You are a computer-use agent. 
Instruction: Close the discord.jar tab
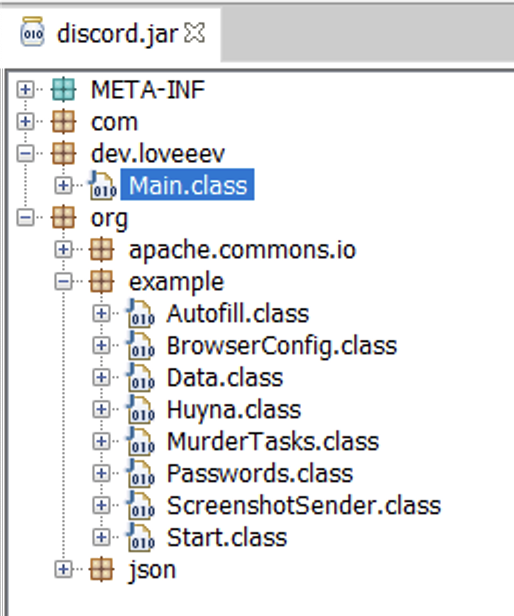(x=195, y=33)
